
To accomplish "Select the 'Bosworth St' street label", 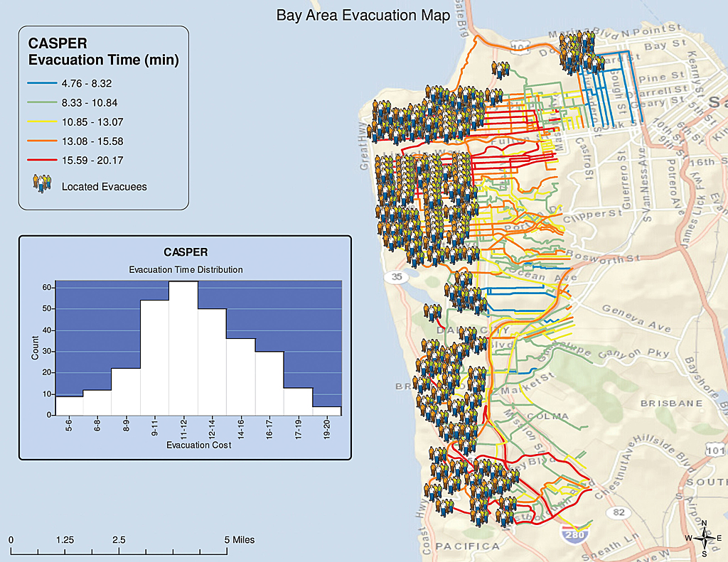I will (604, 256).
